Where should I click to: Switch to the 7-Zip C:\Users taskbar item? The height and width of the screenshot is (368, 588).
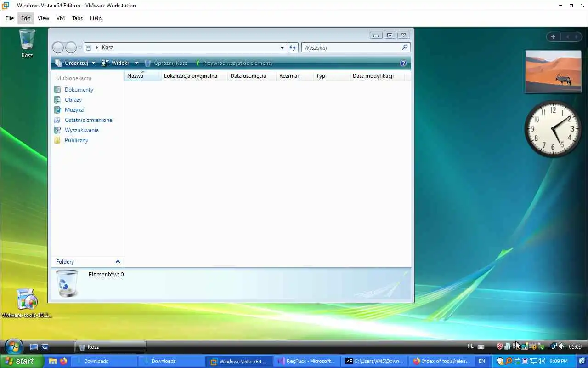click(374, 361)
